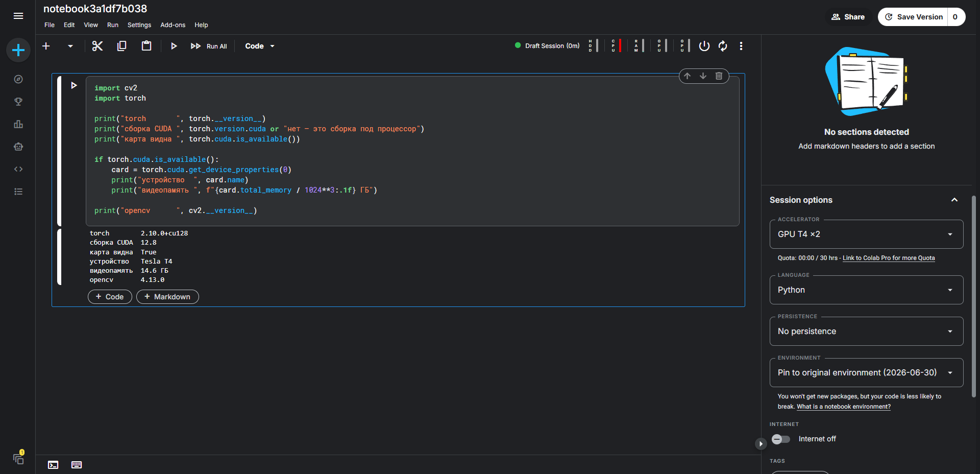This screenshot has height=474, width=980.
Task: Open the Code brackets icon in sidebar
Action: pyautogui.click(x=18, y=169)
